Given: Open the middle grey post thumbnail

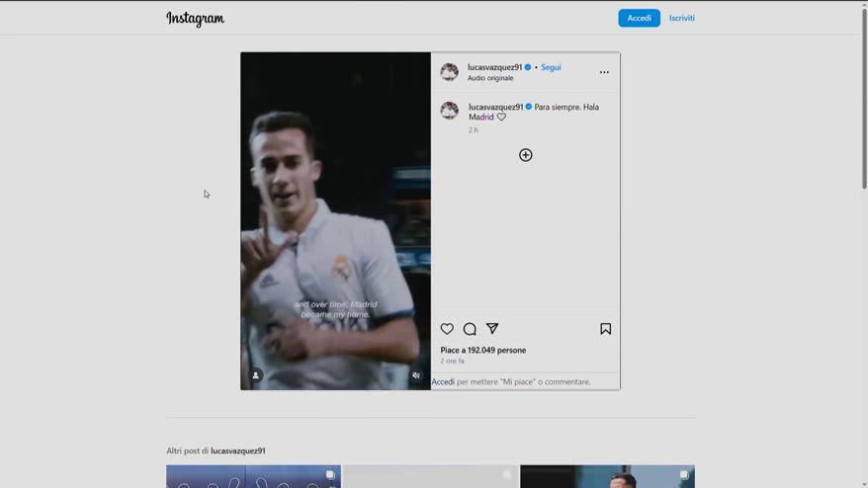Looking at the screenshot, I should [x=430, y=476].
